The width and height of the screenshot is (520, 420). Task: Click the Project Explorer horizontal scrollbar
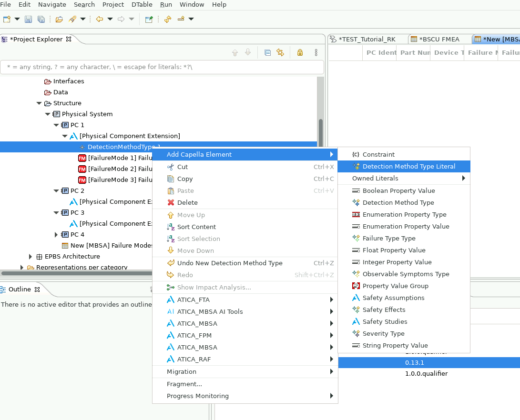coord(77,273)
